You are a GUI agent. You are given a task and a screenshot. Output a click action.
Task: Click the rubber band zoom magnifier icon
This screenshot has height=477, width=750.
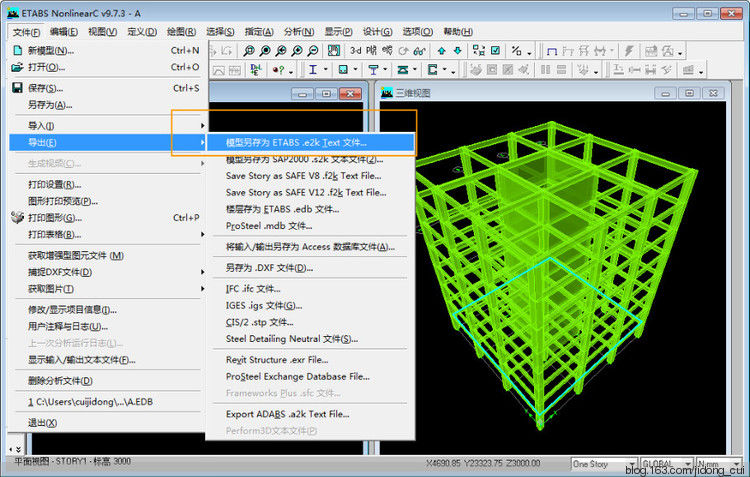point(249,51)
